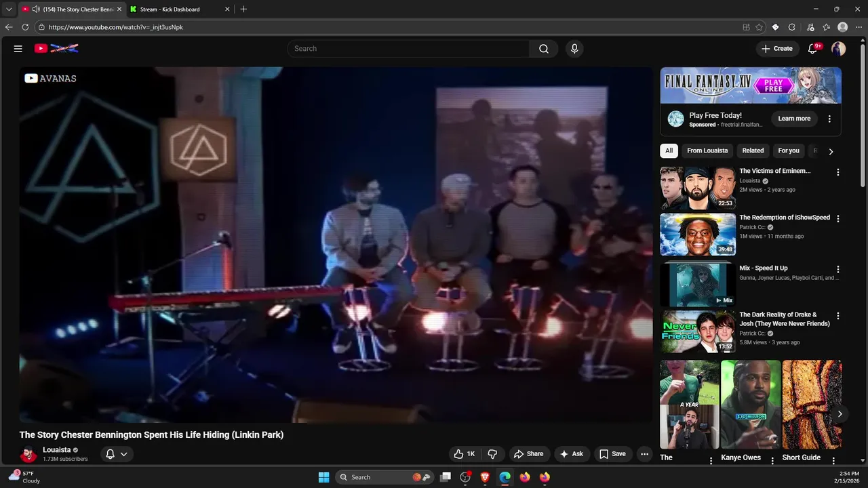Open the YouTube guide hamburger menu
The image size is (868, 488).
tap(18, 49)
